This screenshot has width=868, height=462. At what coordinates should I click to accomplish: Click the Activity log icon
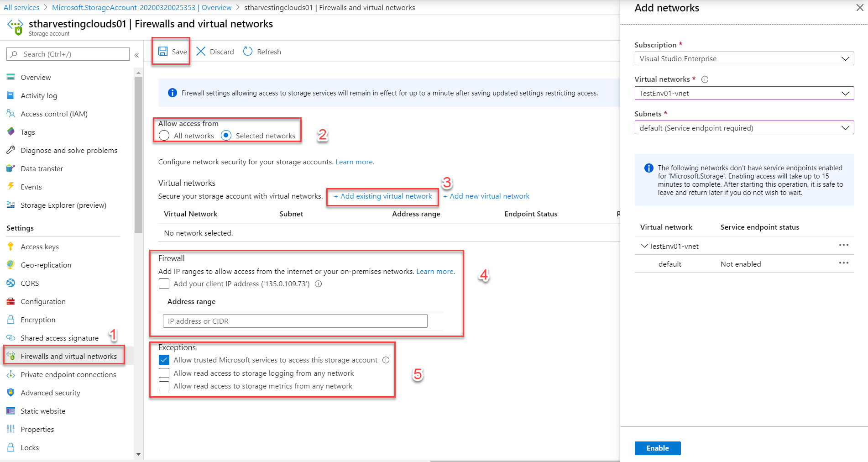(x=11, y=95)
